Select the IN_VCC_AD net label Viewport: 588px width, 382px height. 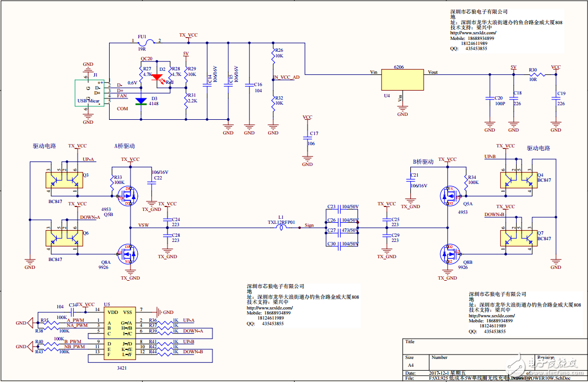tap(286, 77)
